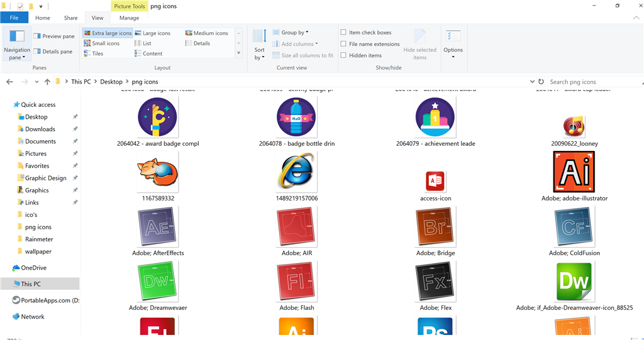
Task: Toggle the Details pane
Action: click(53, 52)
